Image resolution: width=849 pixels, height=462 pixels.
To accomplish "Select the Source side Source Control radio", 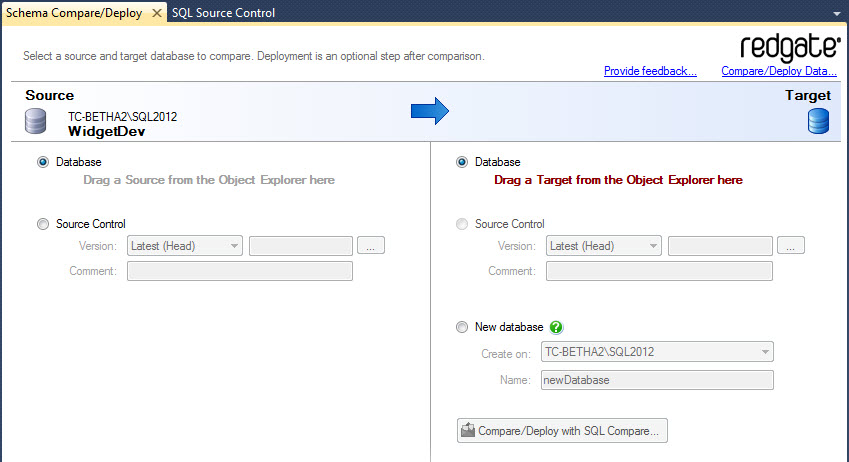I will click(x=43, y=224).
